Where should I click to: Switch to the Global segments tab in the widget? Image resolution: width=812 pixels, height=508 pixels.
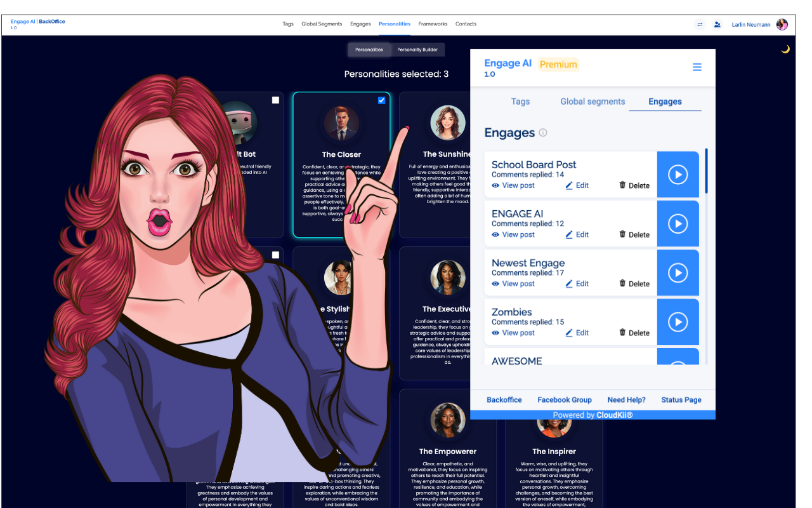(593, 102)
